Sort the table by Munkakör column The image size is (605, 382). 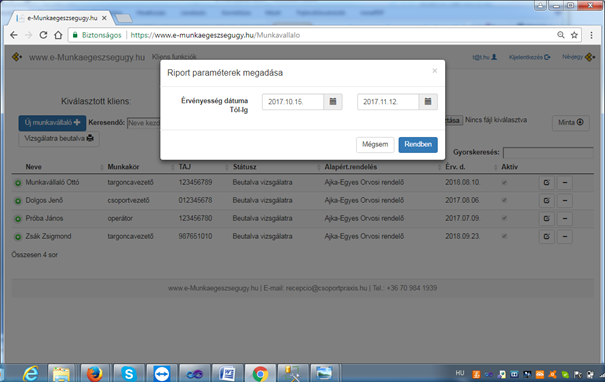123,167
